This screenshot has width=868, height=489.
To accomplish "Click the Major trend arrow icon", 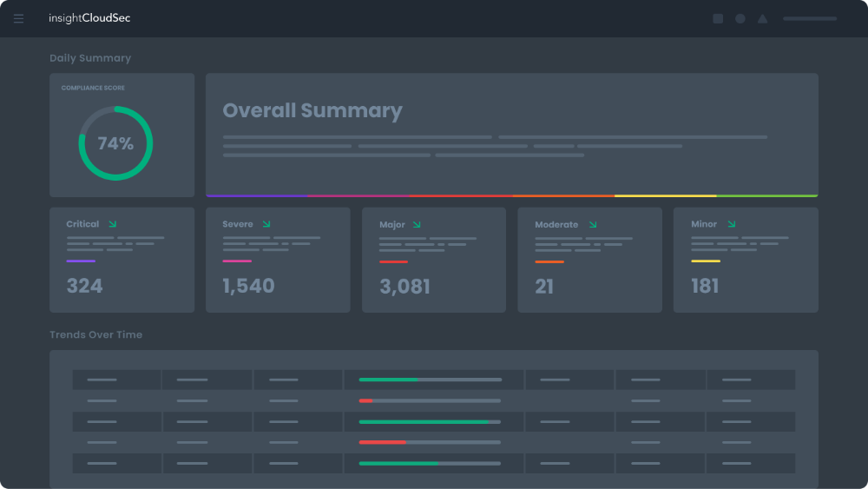I will pos(417,224).
